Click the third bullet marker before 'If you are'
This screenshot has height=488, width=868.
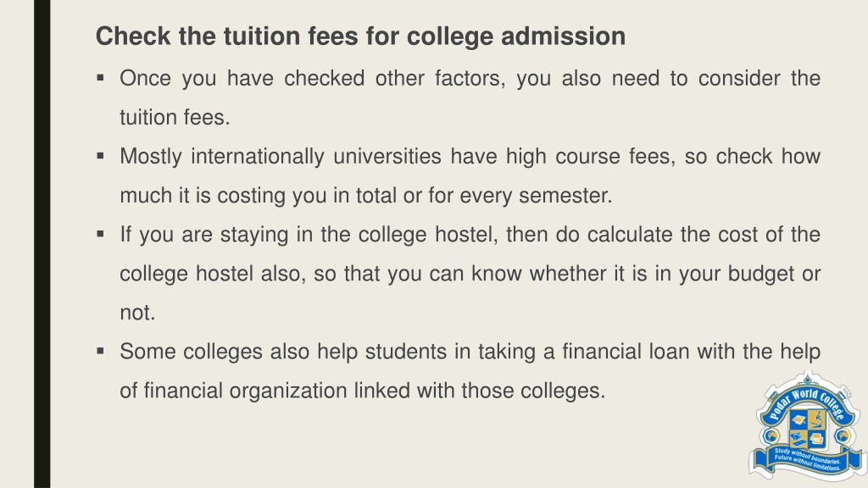100,234
